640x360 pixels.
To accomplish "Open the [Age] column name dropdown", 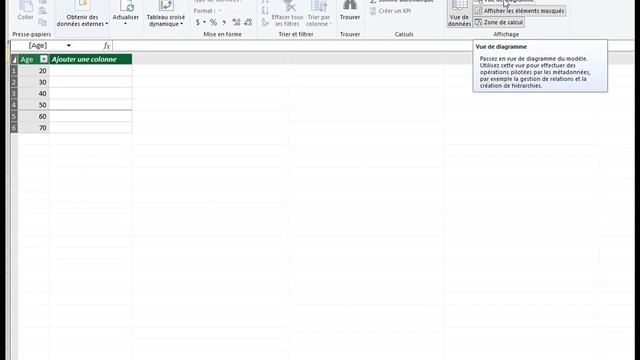I will [x=69, y=46].
